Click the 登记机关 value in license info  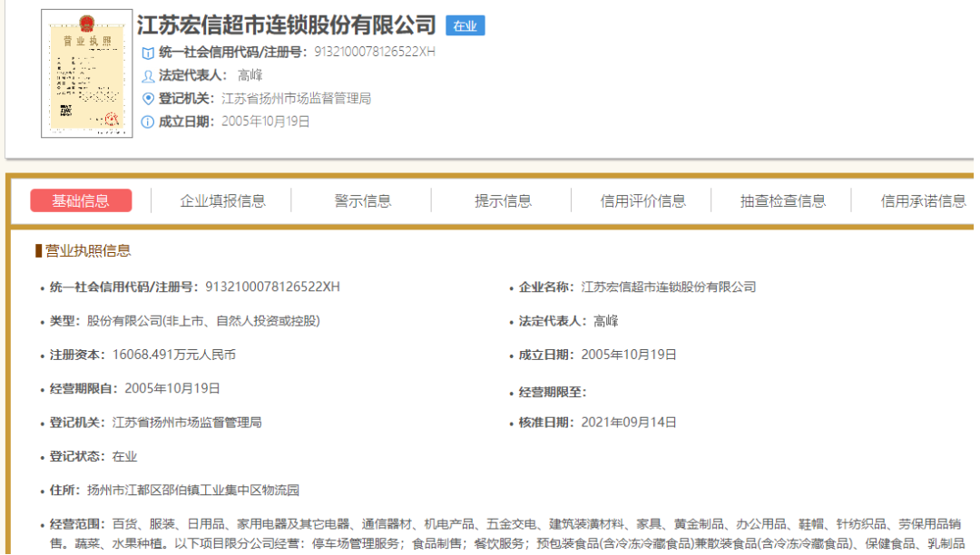coord(187,422)
